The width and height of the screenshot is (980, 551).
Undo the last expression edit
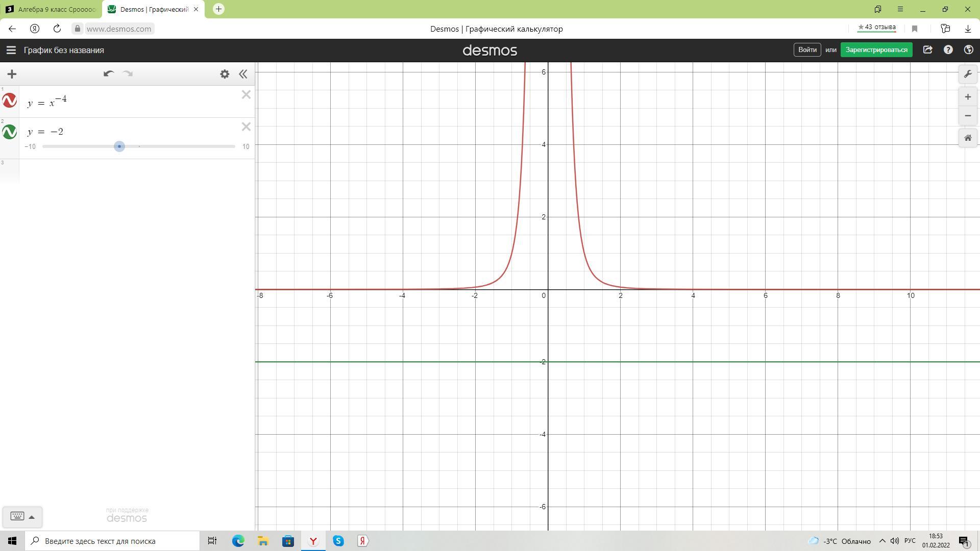(x=108, y=74)
